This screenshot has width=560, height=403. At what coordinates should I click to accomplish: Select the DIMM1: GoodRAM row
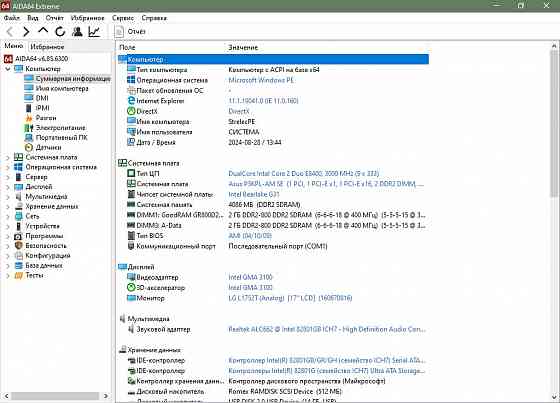coord(273,215)
